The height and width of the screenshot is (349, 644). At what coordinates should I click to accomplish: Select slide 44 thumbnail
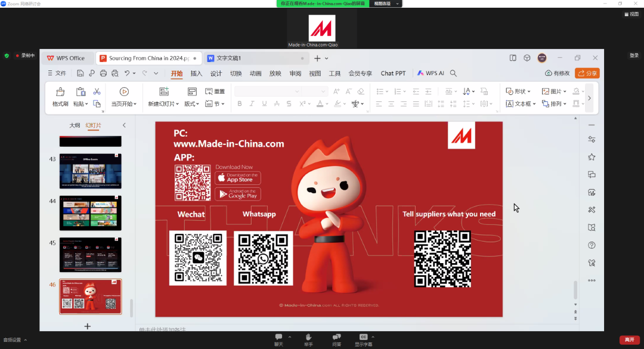point(91,213)
